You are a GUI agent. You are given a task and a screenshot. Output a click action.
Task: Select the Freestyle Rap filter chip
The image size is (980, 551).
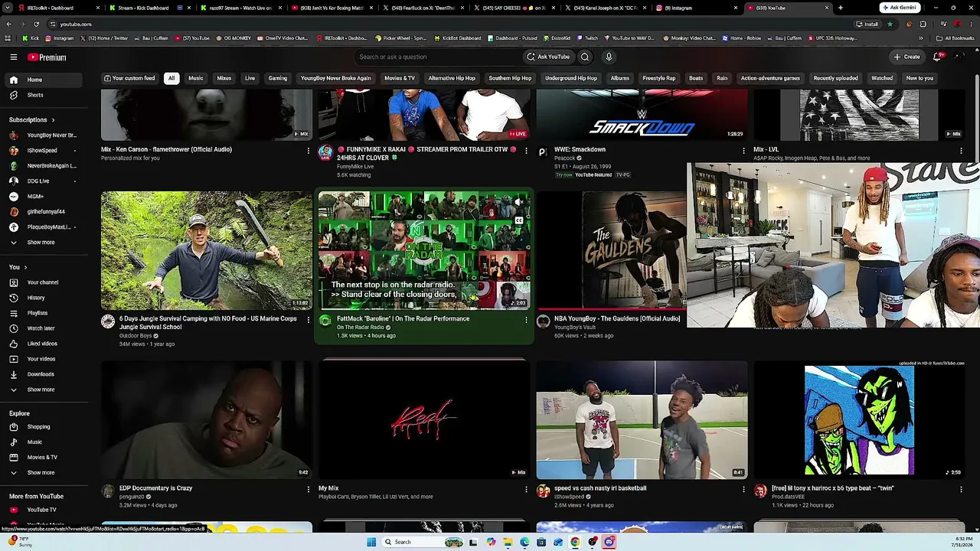tap(659, 78)
